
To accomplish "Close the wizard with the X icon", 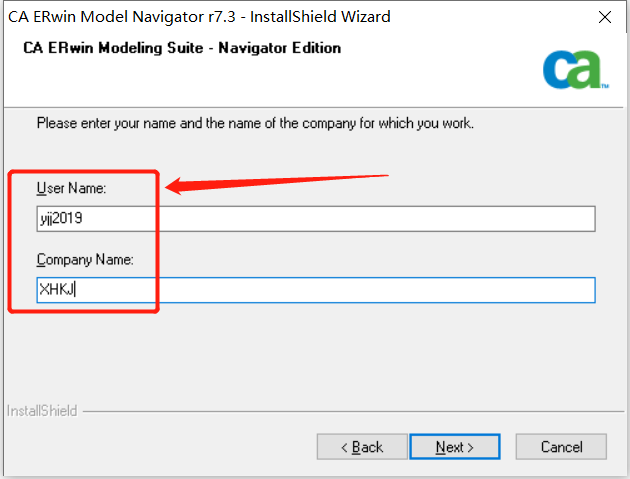I will click(605, 17).
